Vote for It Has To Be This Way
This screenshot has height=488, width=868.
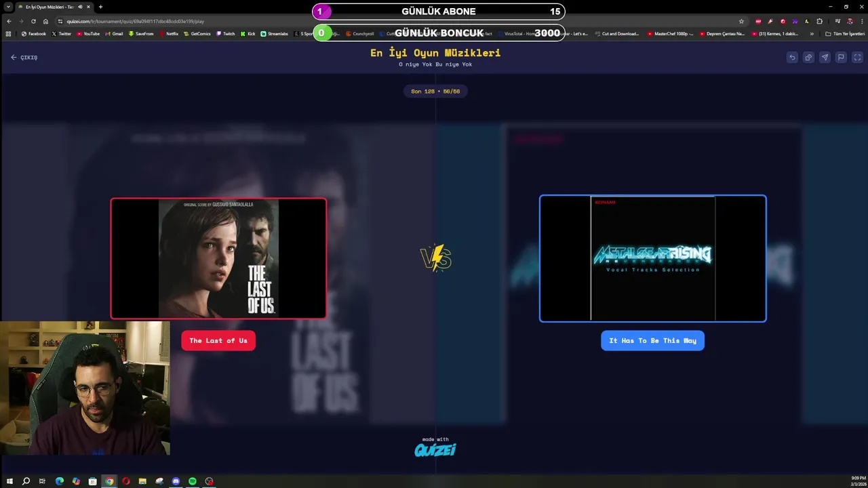(x=652, y=340)
